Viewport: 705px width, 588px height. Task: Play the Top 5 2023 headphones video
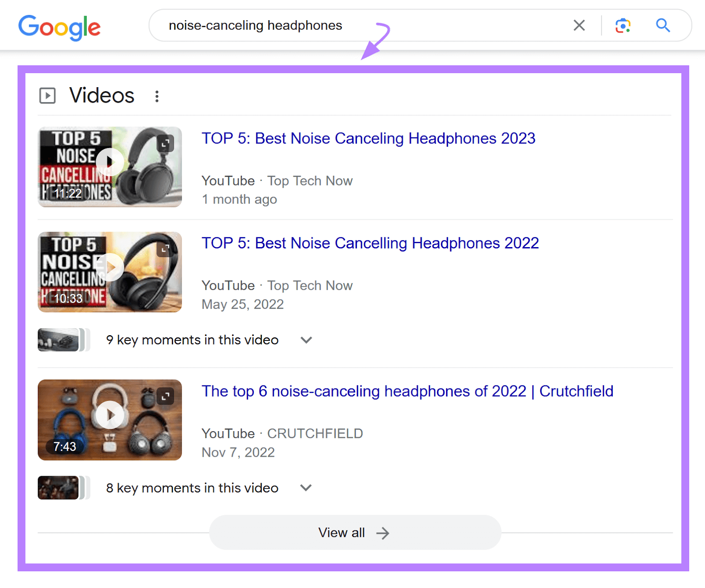(110, 162)
